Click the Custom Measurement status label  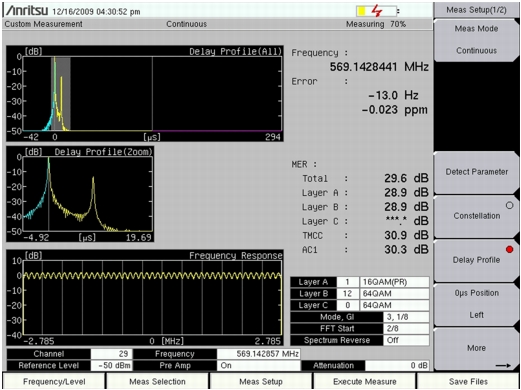point(43,24)
